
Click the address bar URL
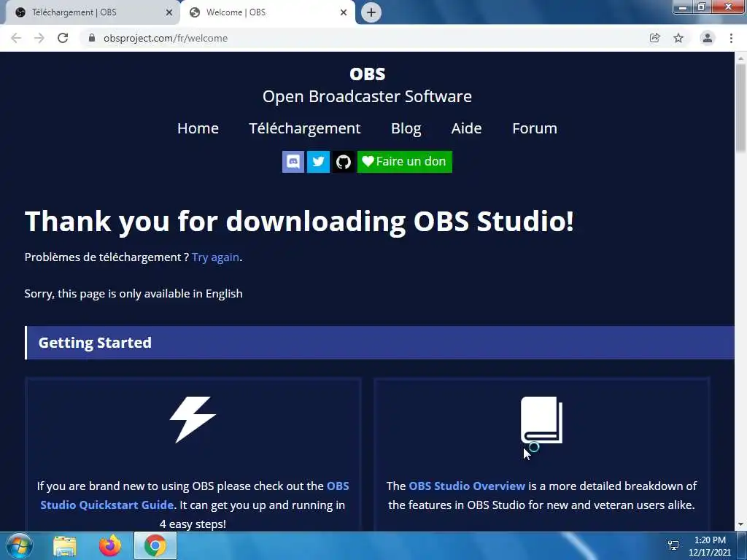(x=166, y=38)
